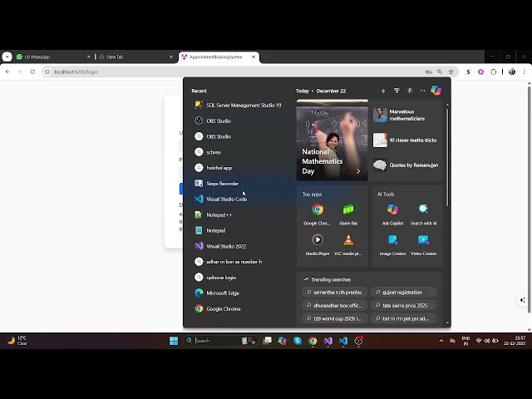The width and height of the screenshot is (532, 399).
Task: Search trending 'gujcet registration'
Action: tap(403, 293)
